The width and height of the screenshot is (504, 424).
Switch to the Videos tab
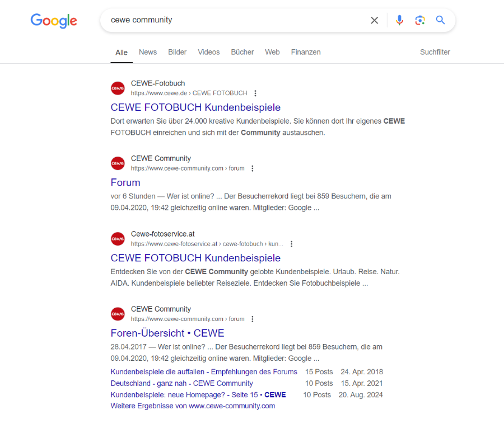click(208, 52)
